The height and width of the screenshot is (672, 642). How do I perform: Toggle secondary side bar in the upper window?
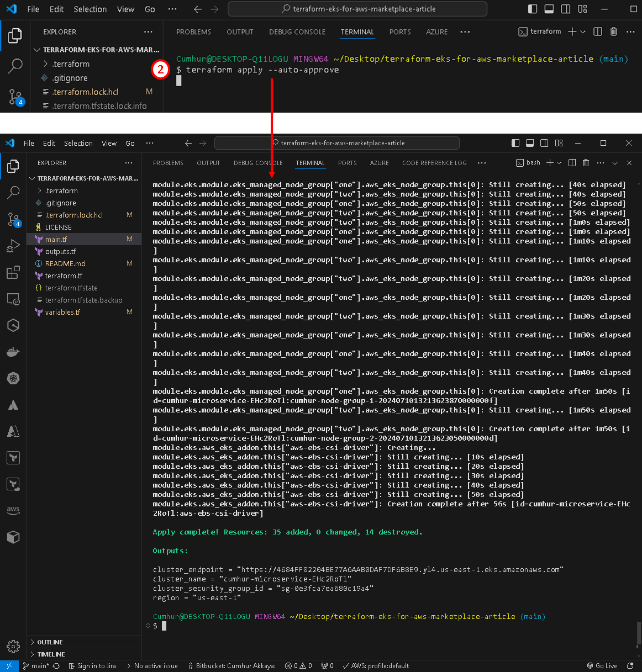point(566,9)
